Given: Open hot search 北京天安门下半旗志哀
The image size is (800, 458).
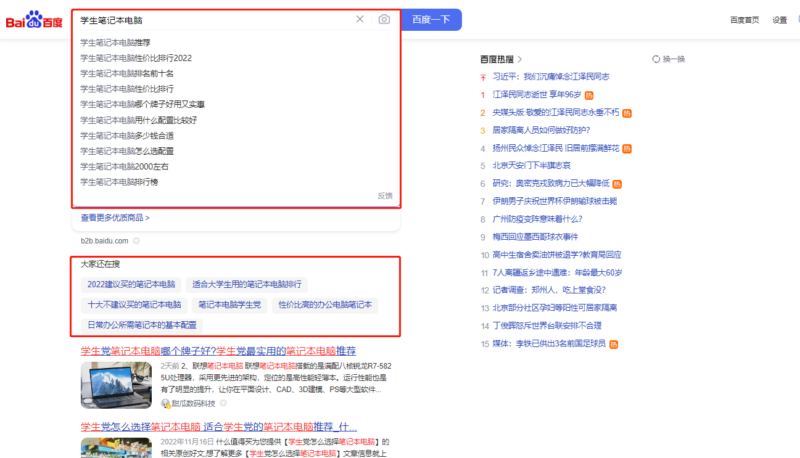Looking at the screenshot, I should tap(532, 165).
